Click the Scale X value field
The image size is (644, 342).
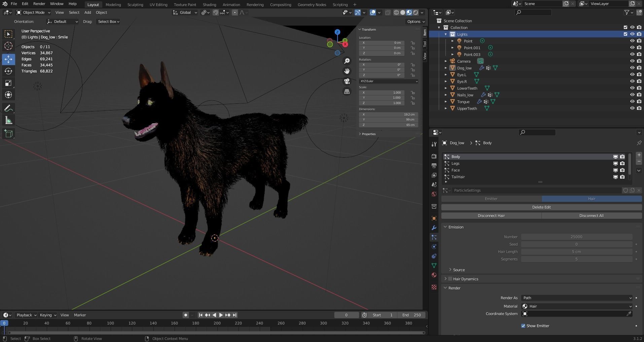pyautogui.click(x=381, y=93)
